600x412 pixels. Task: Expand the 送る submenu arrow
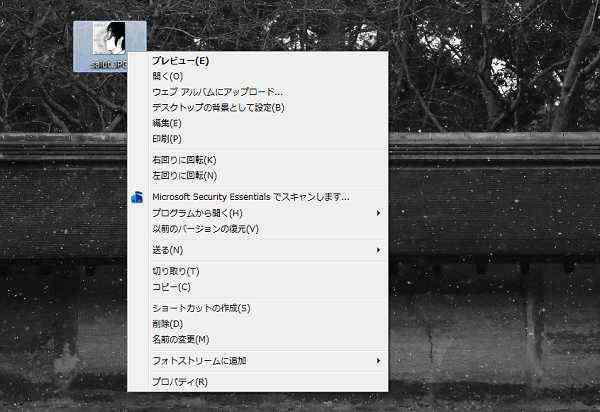(378, 249)
